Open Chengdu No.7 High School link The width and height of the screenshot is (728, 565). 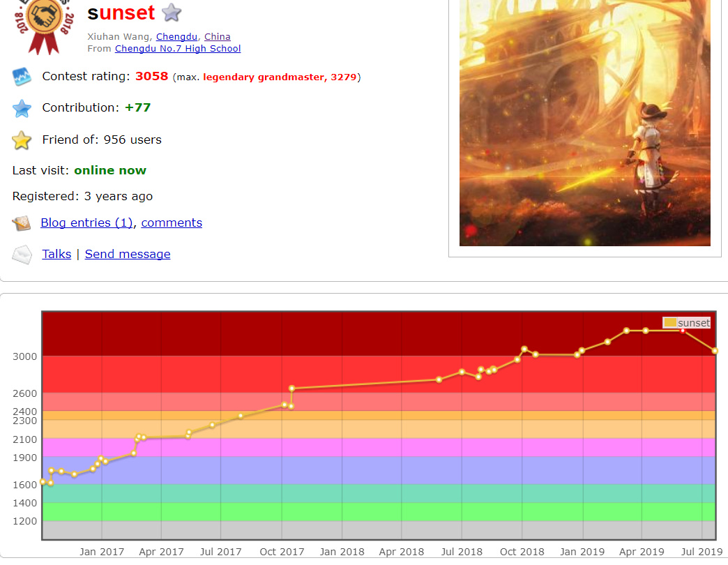point(178,48)
